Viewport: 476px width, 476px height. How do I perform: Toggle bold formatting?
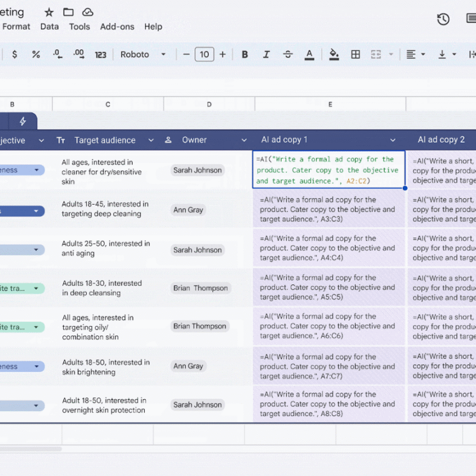click(245, 54)
